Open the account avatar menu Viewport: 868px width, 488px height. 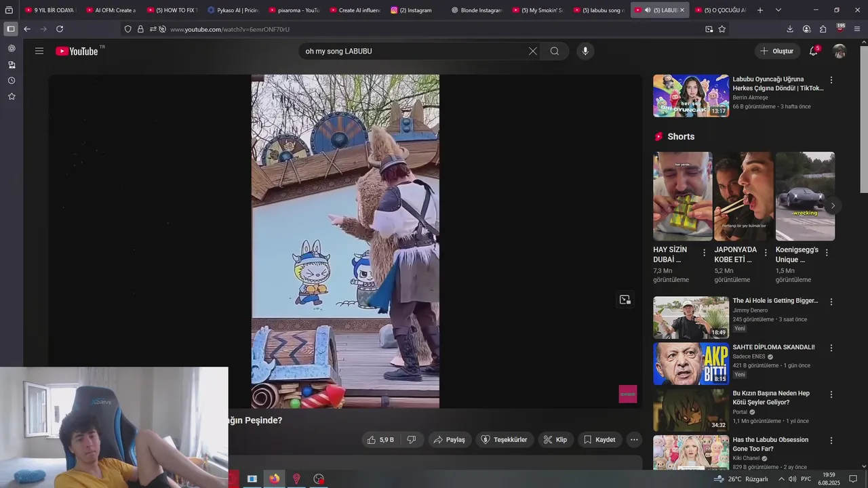[840, 51]
